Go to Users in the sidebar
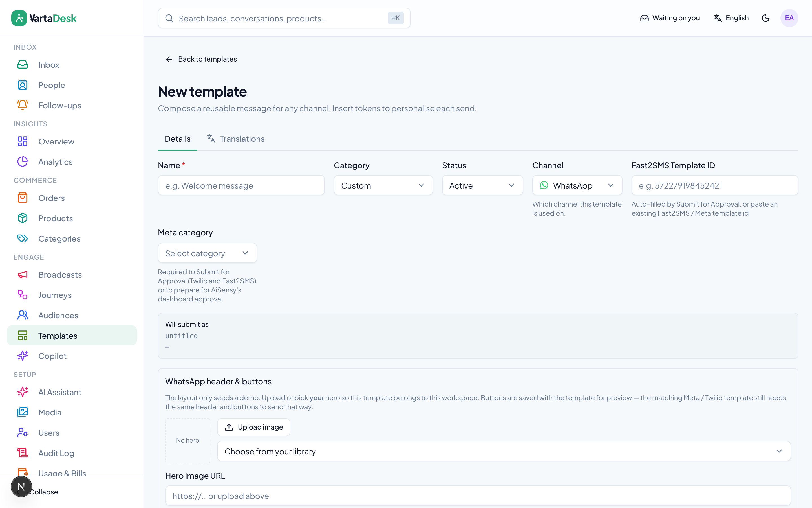The height and width of the screenshot is (508, 812). click(72, 433)
